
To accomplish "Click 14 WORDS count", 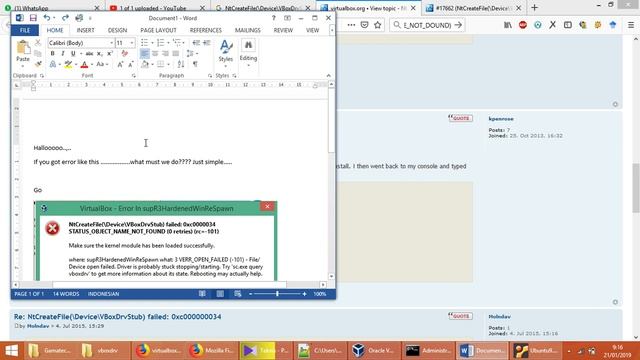I will [66, 294].
